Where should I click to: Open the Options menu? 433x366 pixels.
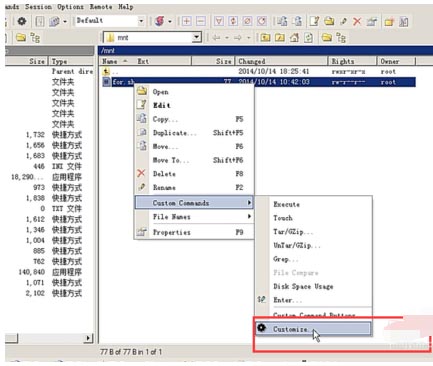70,7
